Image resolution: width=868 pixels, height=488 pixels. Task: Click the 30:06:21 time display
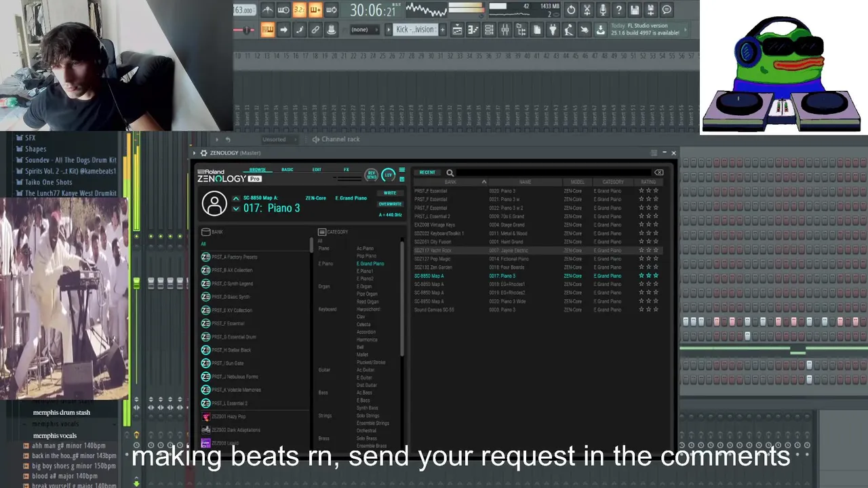tap(373, 10)
